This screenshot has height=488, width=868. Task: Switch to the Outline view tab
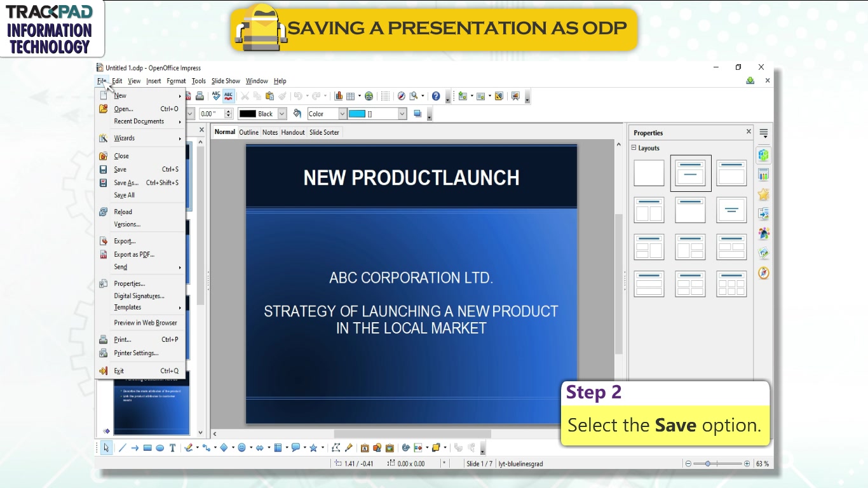[x=249, y=132]
